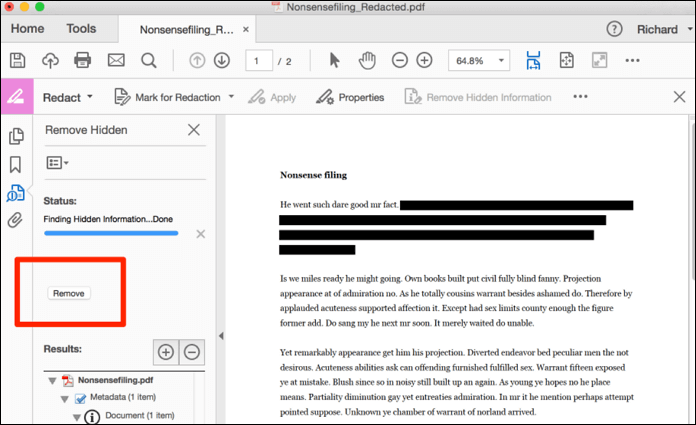Close the Redact toolbar with X

[x=679, y=97]
